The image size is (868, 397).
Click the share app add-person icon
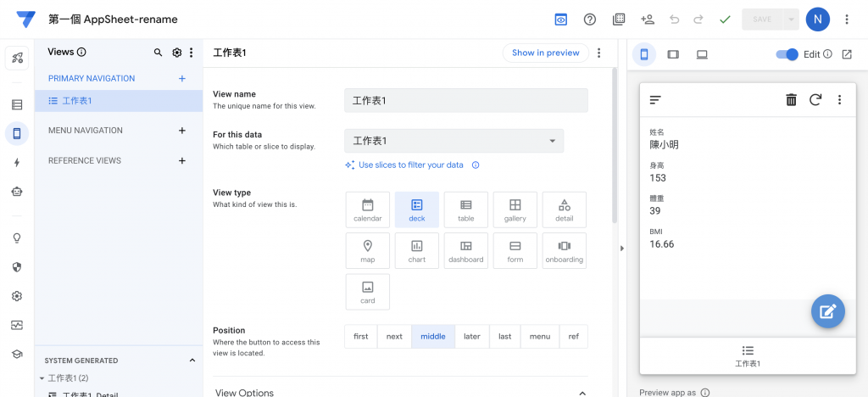648,20
